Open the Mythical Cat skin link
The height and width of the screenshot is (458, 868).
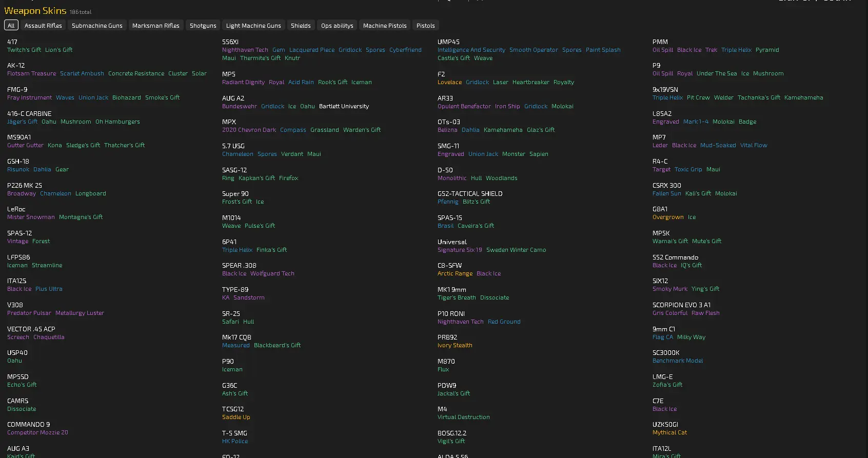[669, 432]
